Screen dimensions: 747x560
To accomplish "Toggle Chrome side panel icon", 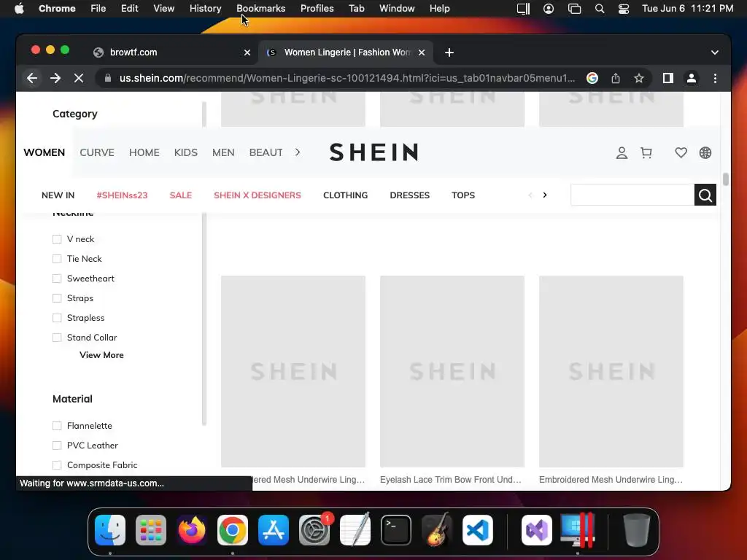I will [668, 78].
